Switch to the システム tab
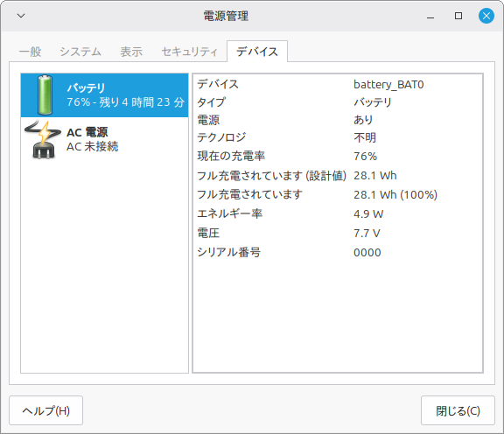Screen dimensions: 504x434 80,52
